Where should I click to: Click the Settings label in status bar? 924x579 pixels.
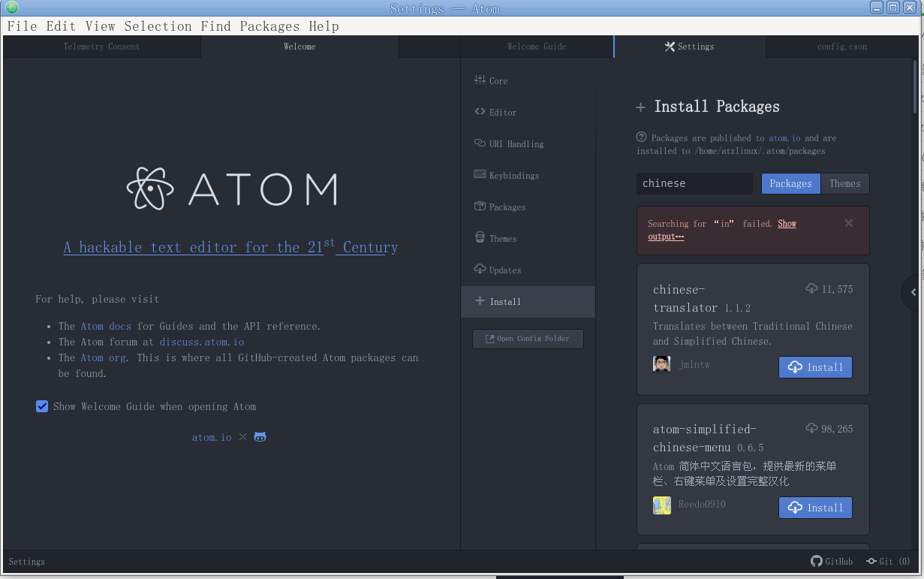pos(27,562)
